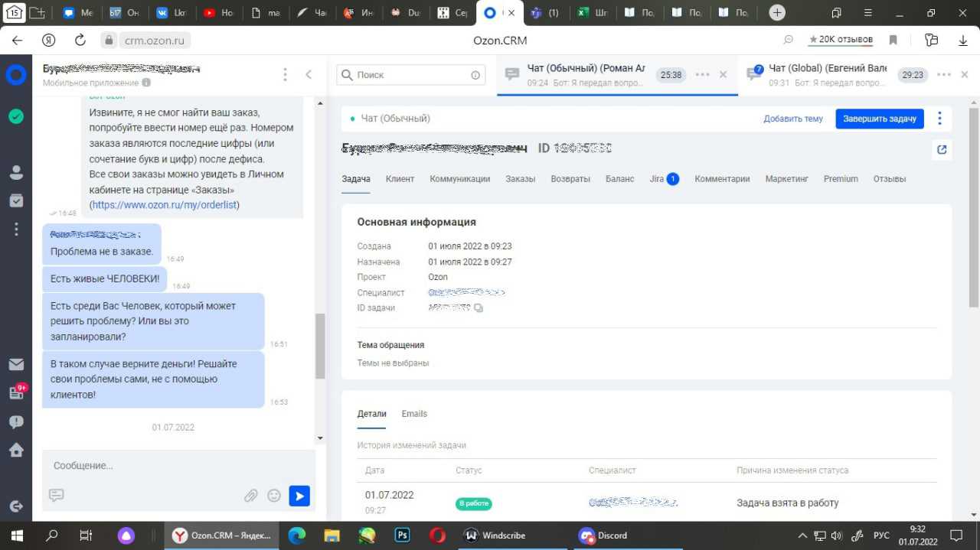Image resolution: width=980 pixels, height=550 pixels.
Task: Click the Ozon logo in the left sidebar
Action: (16, 75)
